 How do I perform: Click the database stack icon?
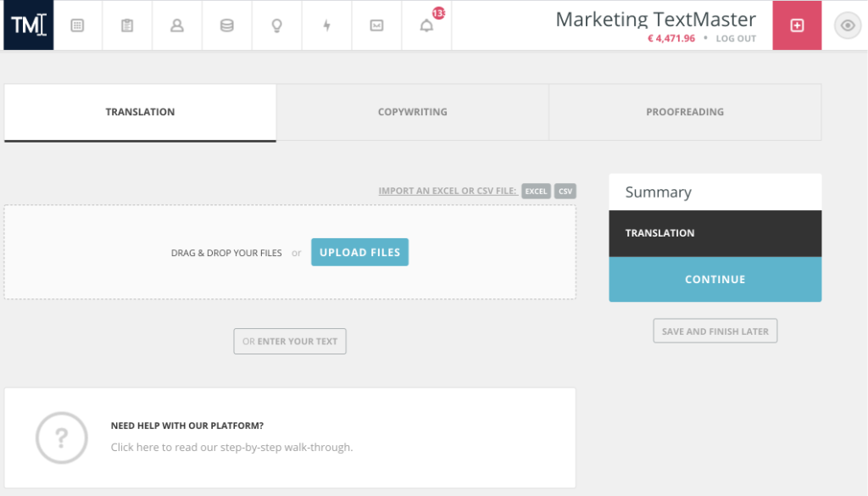tap(226, 25)
